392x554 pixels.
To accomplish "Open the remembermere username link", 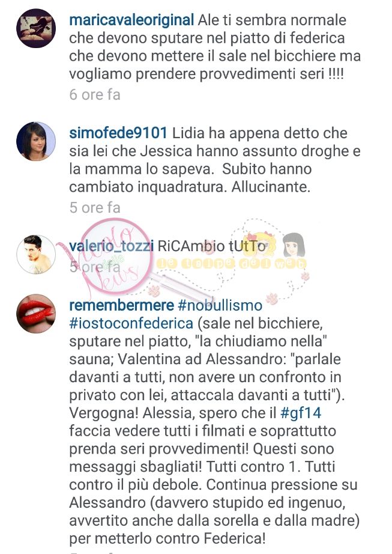I will [121, 305].
